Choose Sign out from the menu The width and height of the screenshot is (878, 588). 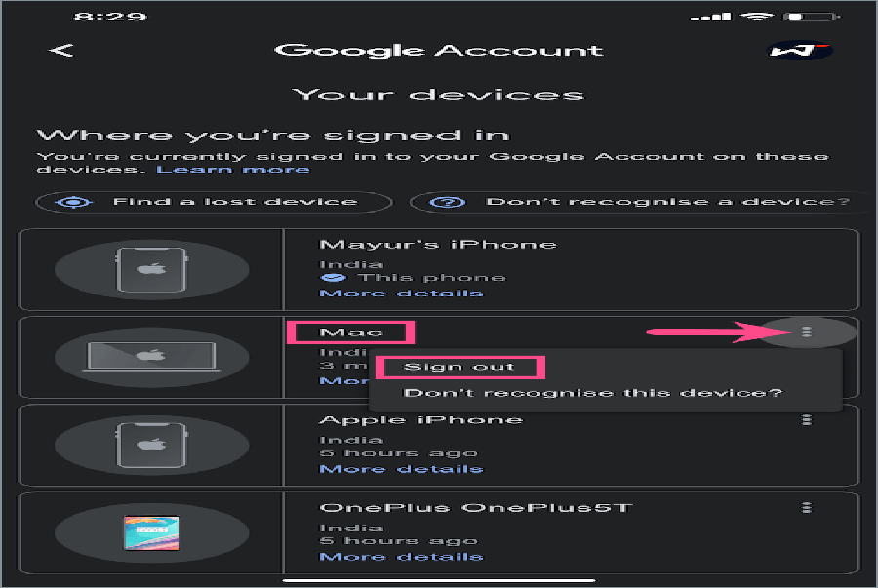coord(459,367)
